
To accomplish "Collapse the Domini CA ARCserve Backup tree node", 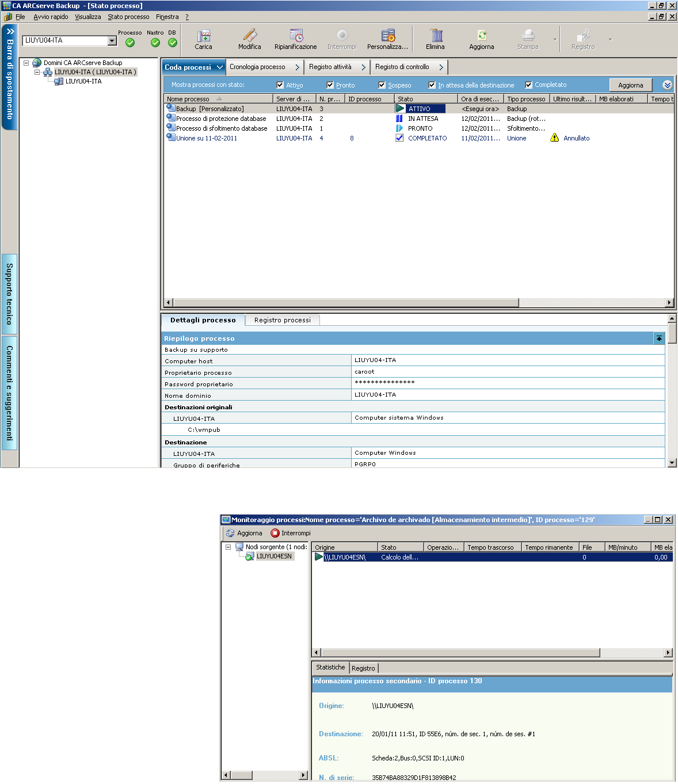I will point(26,63).
